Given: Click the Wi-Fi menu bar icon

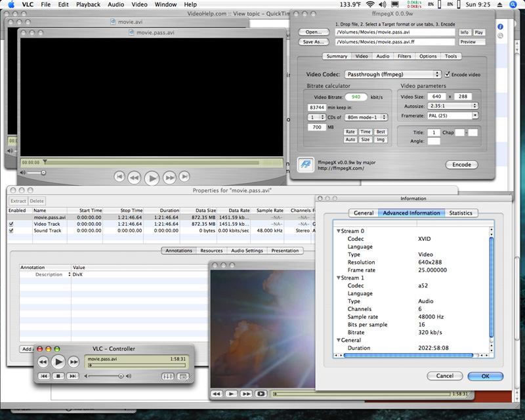Looking at the screenshot, I should tap(370, 5).
